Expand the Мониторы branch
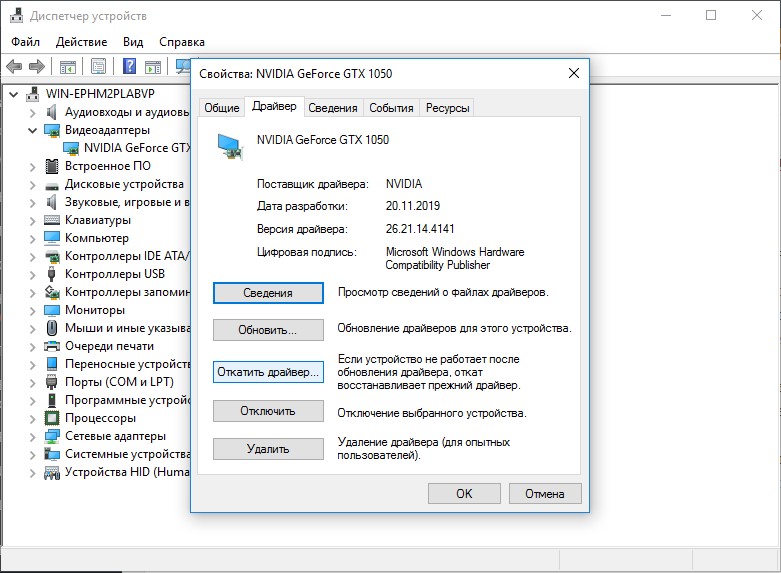 click(33, 311)
